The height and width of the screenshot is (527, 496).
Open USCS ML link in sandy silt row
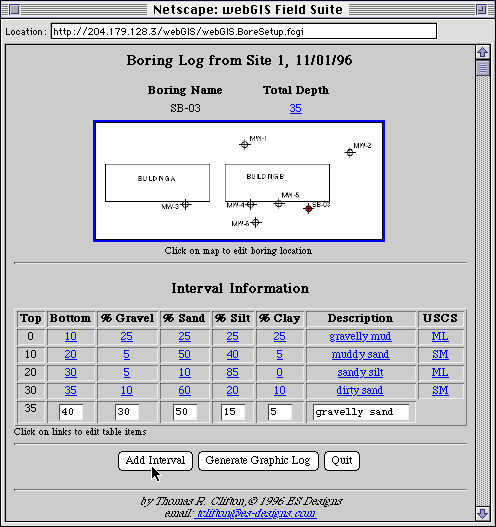(440, 372)
